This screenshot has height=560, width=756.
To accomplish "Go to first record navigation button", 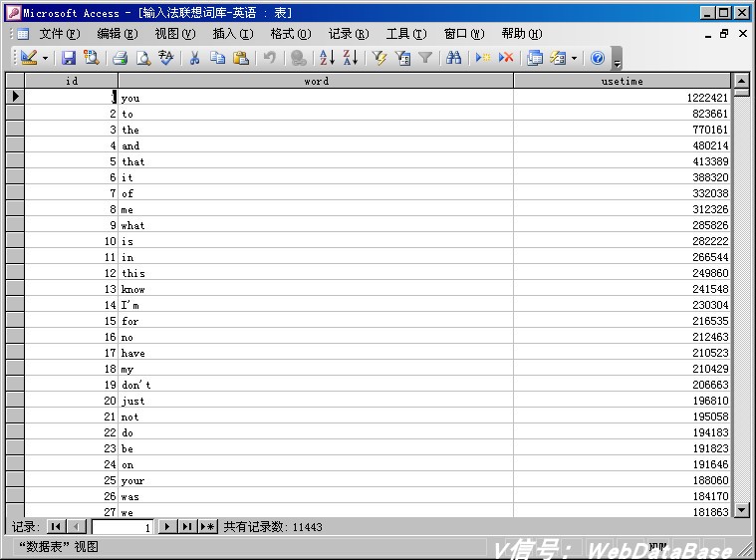I will tap(56, 526).
